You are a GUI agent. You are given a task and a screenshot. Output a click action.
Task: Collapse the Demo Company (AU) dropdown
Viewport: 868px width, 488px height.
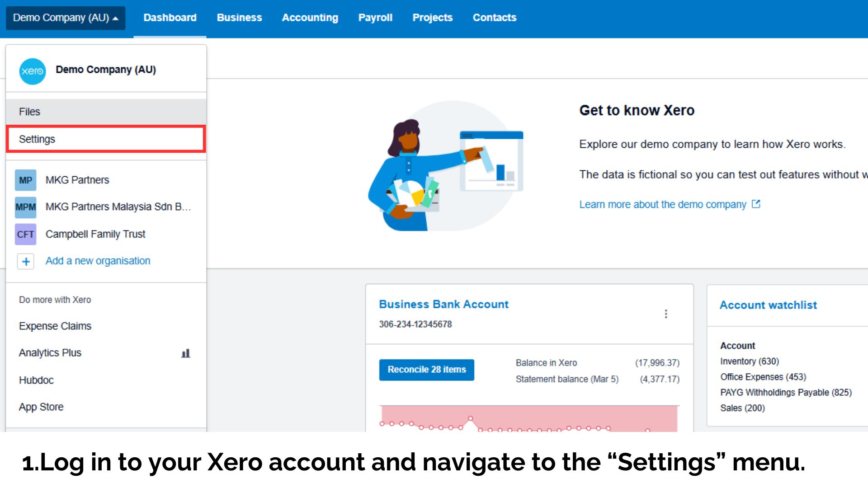pos(66,18)
